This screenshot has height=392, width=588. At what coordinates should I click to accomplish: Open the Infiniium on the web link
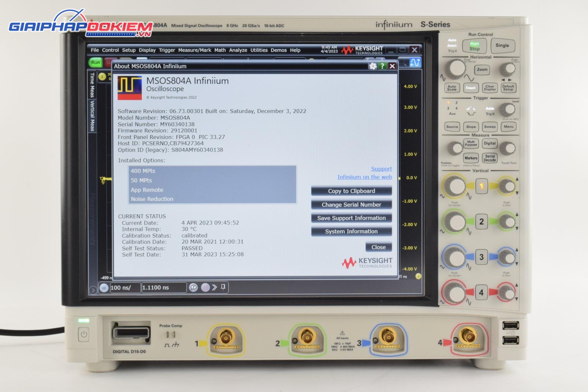pos(365,177)
